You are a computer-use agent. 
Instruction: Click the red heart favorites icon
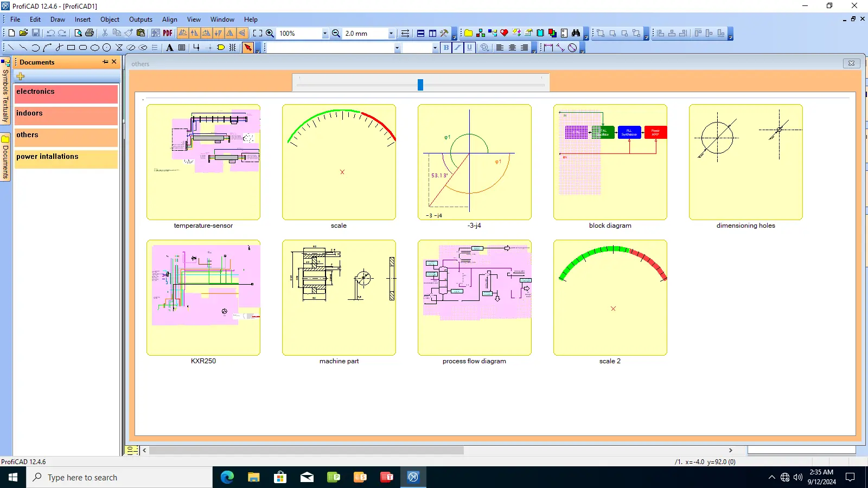click(504, 33)
